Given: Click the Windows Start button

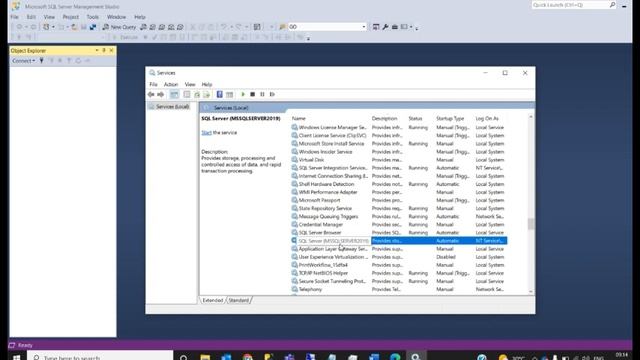Looking at the screenshot, I should [x=16, y=357].
